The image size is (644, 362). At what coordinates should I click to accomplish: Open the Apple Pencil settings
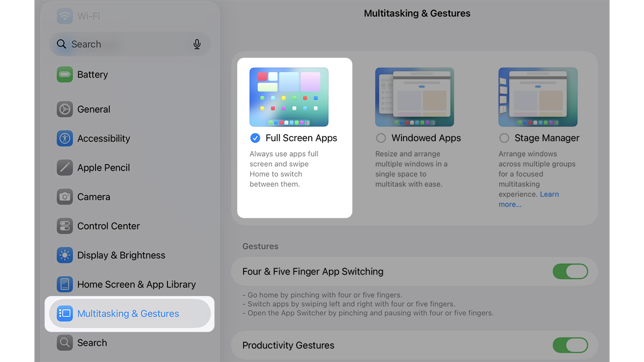pyautogui.click(x=130, y=168)
